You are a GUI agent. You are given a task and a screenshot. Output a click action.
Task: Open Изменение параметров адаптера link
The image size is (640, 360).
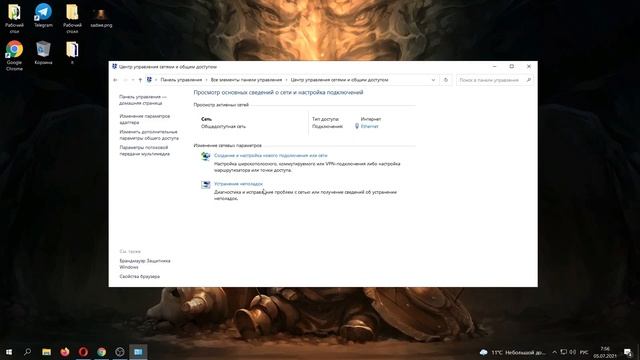click(x=145, y=119)
